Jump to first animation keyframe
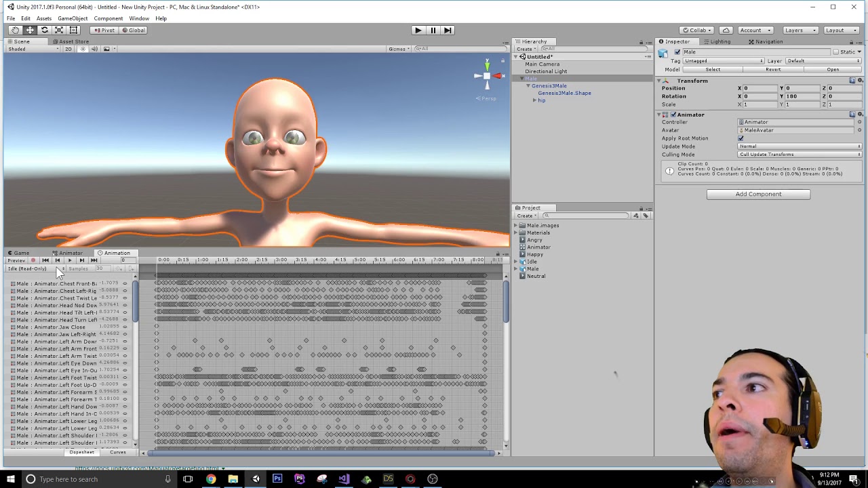Viewport: 868px width, 488px height. [x=45, y=260]
